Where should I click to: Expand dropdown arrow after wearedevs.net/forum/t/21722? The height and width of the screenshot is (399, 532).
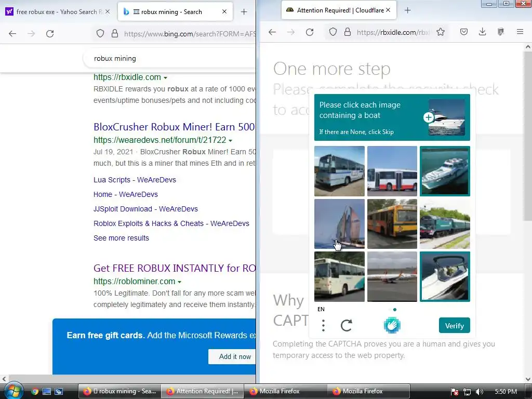click(230, 140)
